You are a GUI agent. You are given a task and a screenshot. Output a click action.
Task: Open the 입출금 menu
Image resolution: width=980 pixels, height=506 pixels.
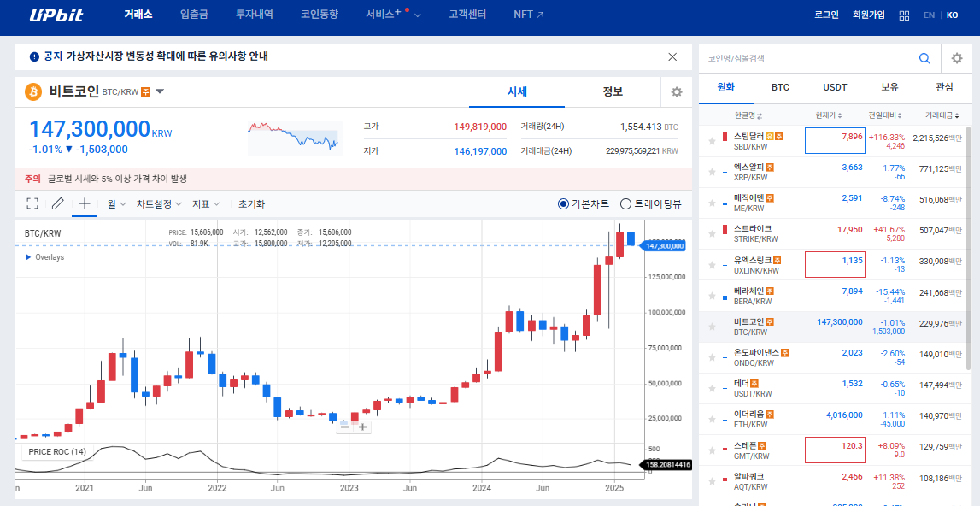(x=194, y=15)
